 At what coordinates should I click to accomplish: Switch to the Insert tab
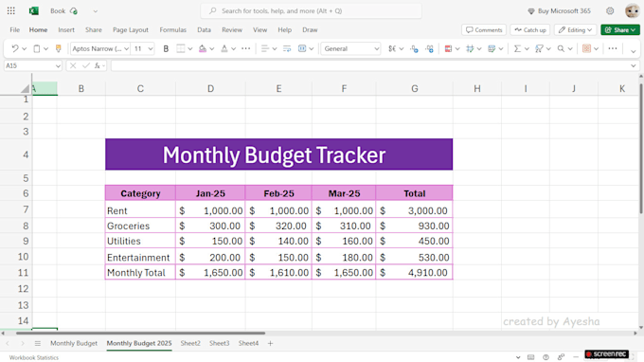coord(66,30)
